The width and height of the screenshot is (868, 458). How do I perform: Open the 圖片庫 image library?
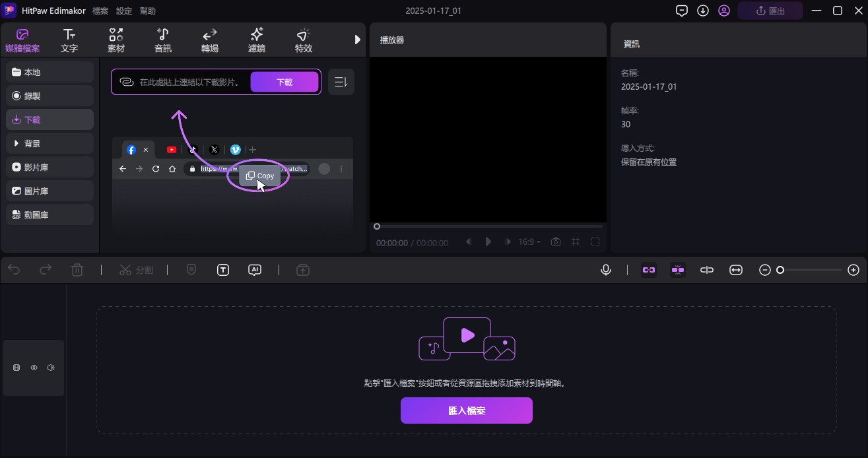(50, 191)
